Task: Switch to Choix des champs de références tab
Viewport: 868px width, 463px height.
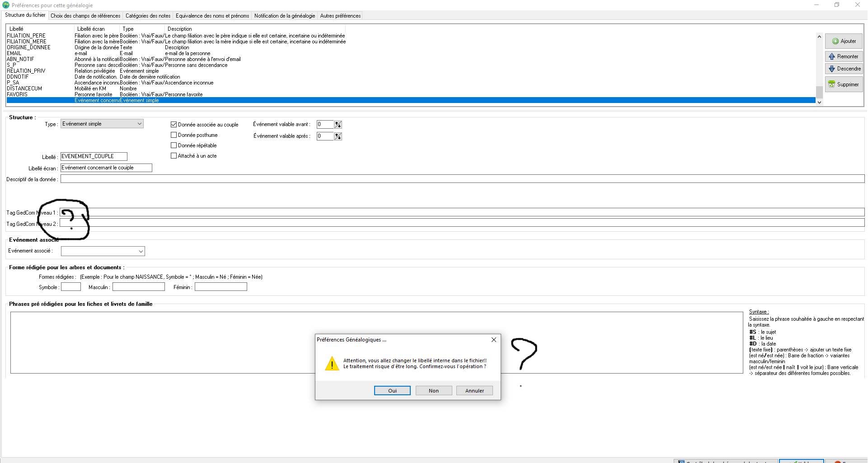Action: [x=85, y=16]
